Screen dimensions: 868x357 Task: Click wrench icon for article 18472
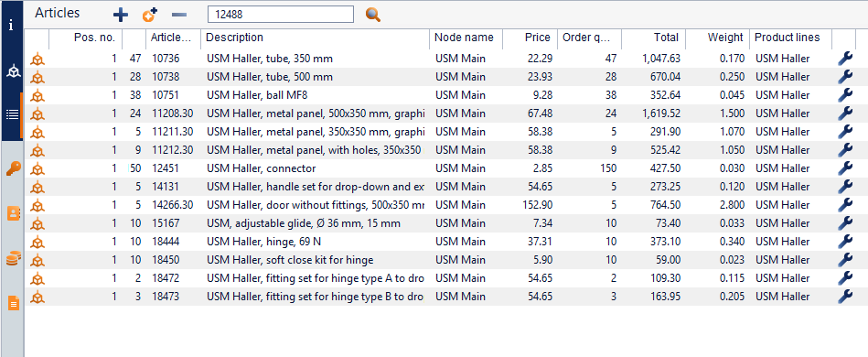[x=845, y=277]
